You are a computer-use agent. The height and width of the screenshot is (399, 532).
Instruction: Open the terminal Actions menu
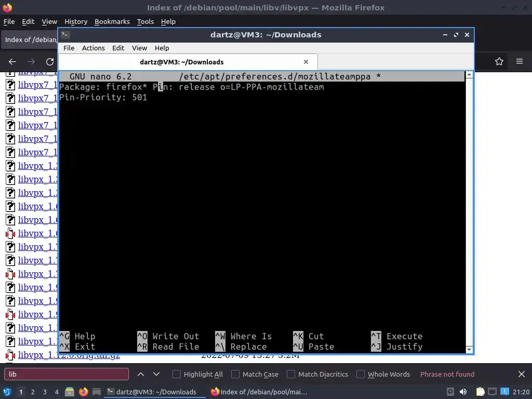(94, 48)
